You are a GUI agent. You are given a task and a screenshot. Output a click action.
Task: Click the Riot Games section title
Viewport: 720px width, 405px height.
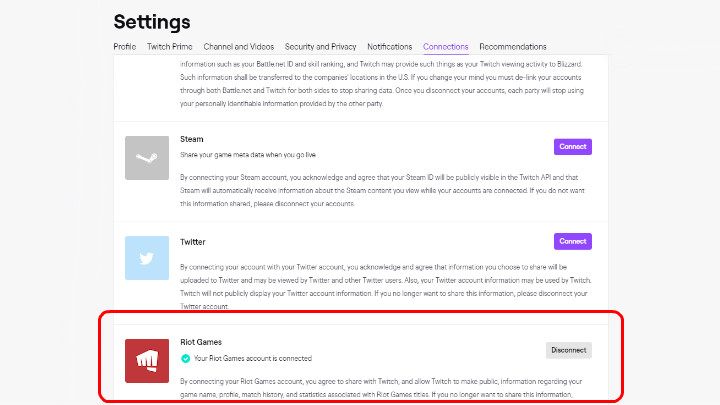pyautogui.click(x=201, y=342)
